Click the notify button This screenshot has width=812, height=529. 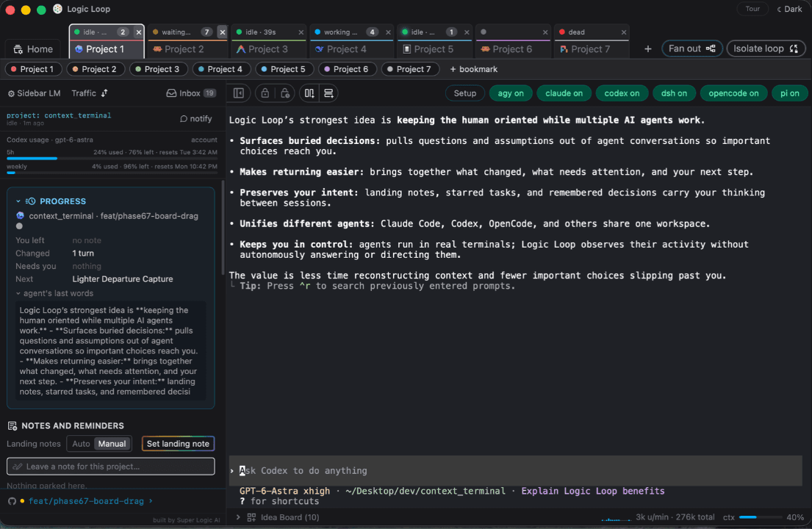(195, 118)
